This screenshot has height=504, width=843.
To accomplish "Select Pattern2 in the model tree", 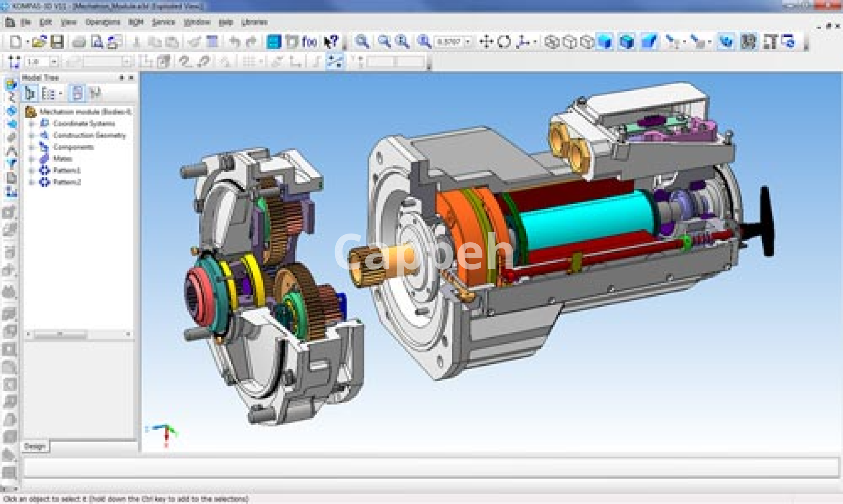I will click(x=67, y=182).
